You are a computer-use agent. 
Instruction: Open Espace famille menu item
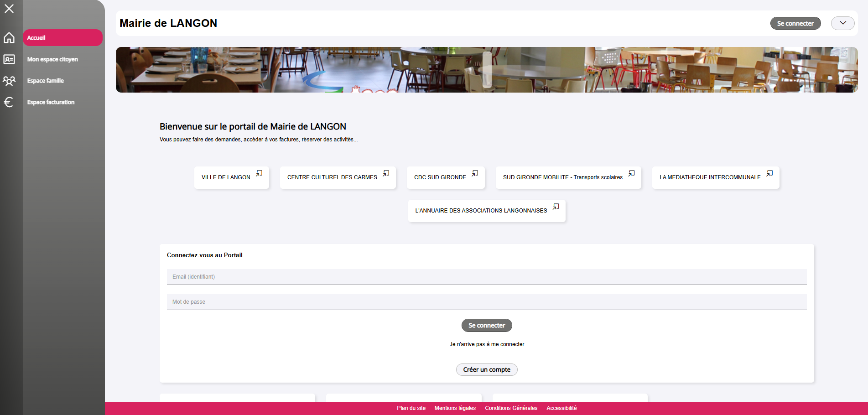click(x=46, y=81)
